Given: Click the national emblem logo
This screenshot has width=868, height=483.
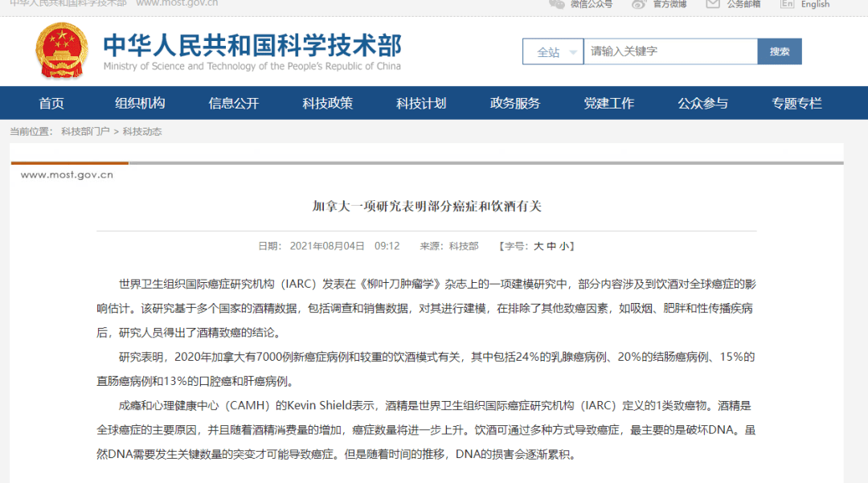Looking at the screenshot, I should pyautogui.click(x=62, y=51).
